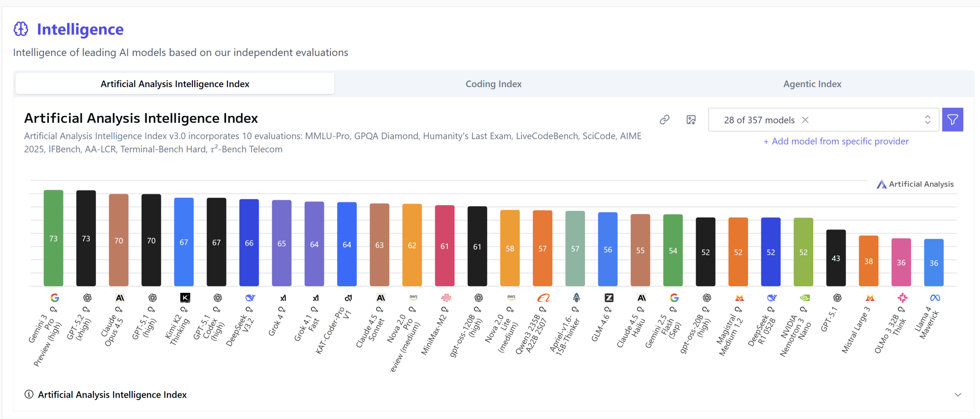The width and height of the screenshot is (980, 419).
Task: Click the Kimi K2 Thinking logo icon
Action: [x=185, y=298]
